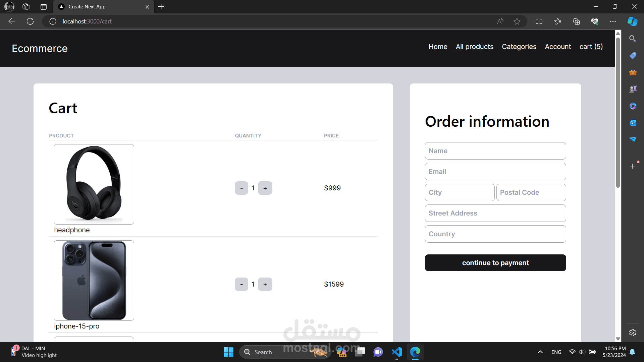Decrease iphone-15-pro quantity with minus
644x362 pixels.
tap(241, 285)
